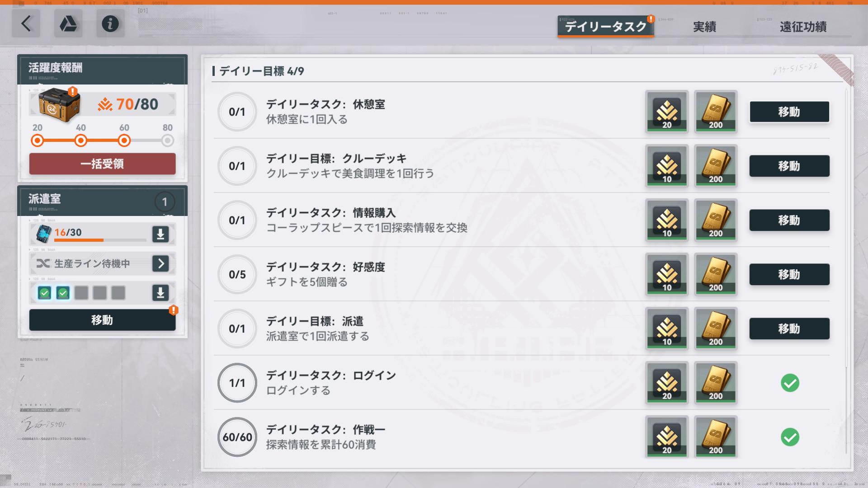Select the second checked dispatch slot
The image size is (868, 488).
pyautogui.click(x=63, y=293)
